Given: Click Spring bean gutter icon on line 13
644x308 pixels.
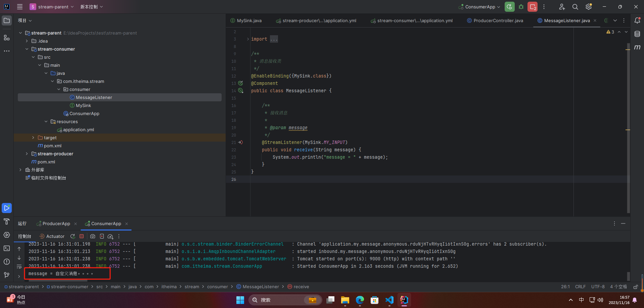Looking at the screenshot, I should 241,83.
